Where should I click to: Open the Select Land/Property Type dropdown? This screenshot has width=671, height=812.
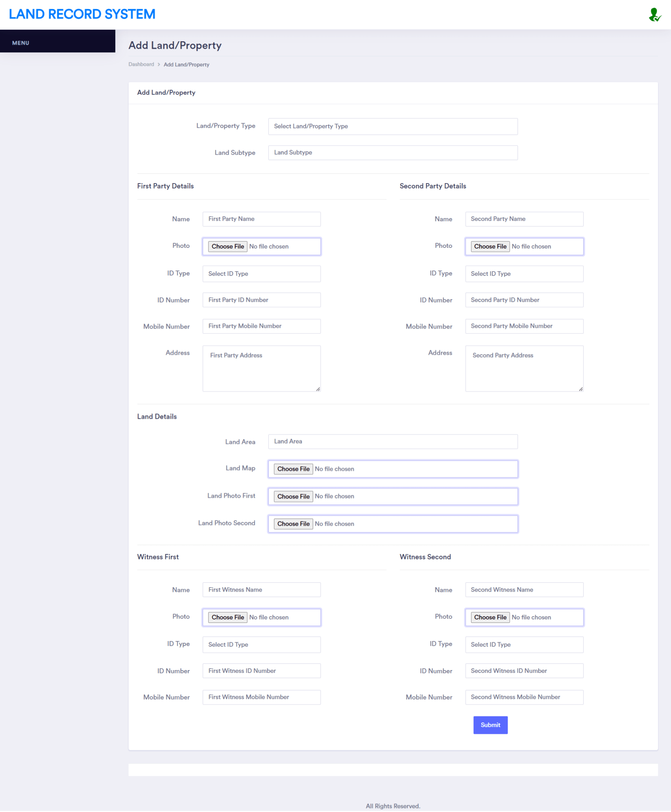pyautogui.click(x=392, y=126)
